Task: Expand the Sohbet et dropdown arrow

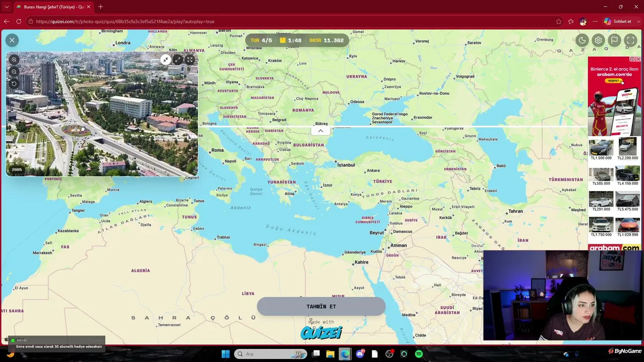Action: (638, 22)
